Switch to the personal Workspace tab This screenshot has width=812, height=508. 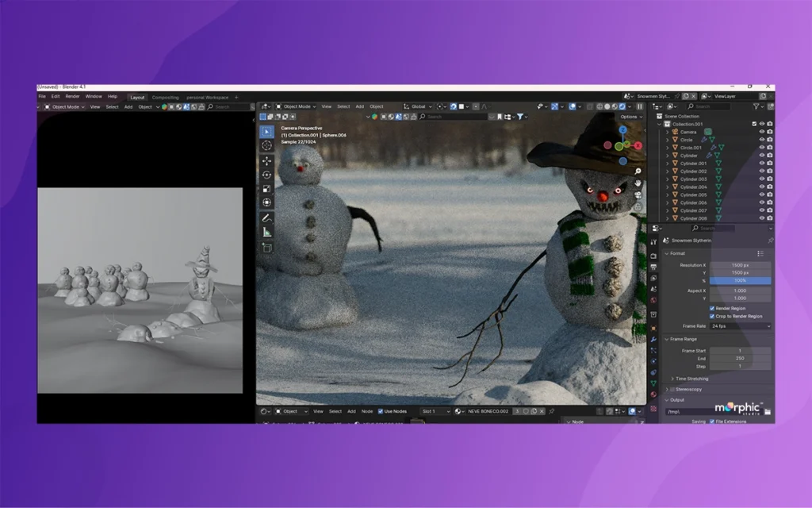[207, 98]
